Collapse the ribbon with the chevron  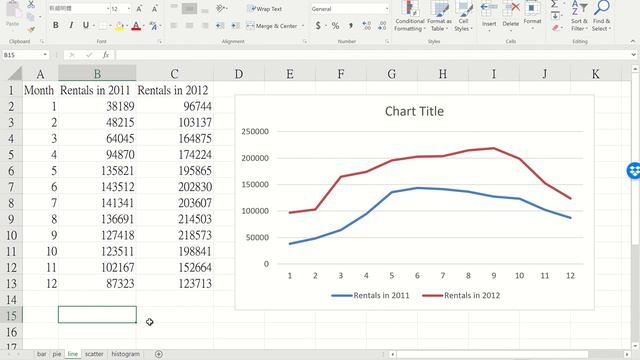click(633, 41)
